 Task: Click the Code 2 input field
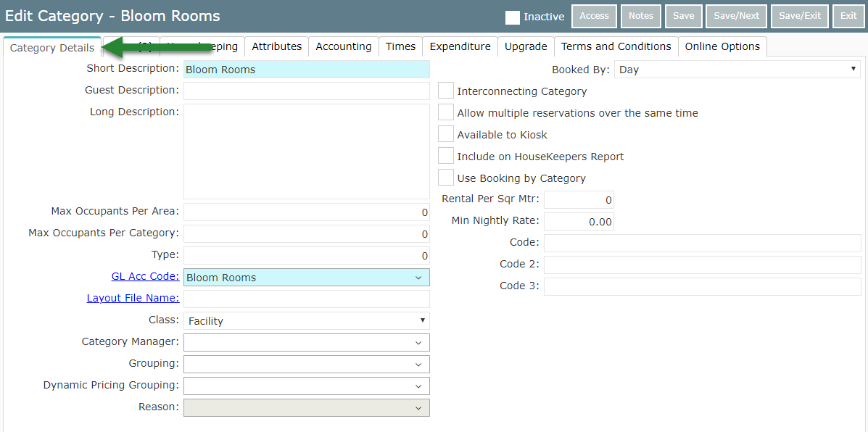click(703, 265)
